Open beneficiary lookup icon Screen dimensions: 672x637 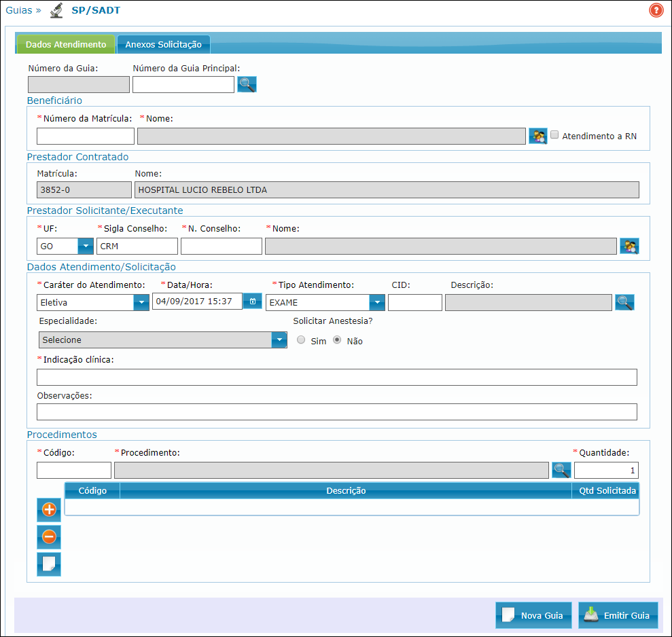537,136
